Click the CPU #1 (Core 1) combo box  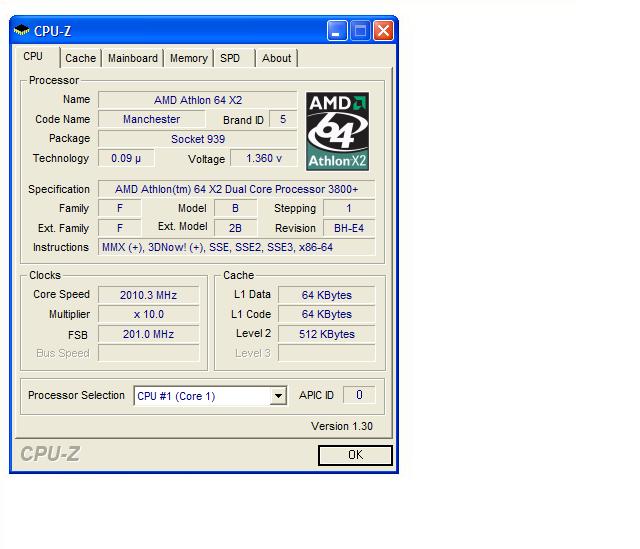(x=210, y=396)
